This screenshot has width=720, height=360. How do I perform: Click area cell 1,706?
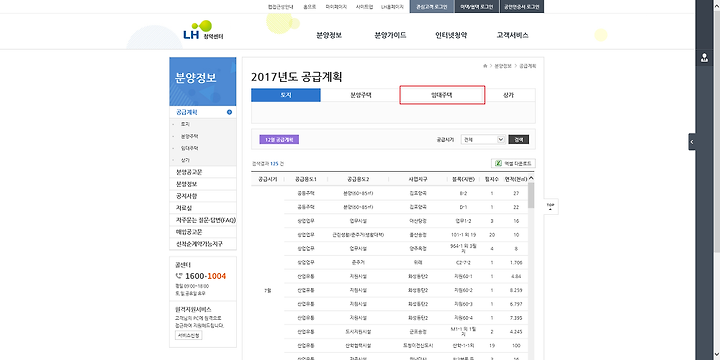coord(516,263)
